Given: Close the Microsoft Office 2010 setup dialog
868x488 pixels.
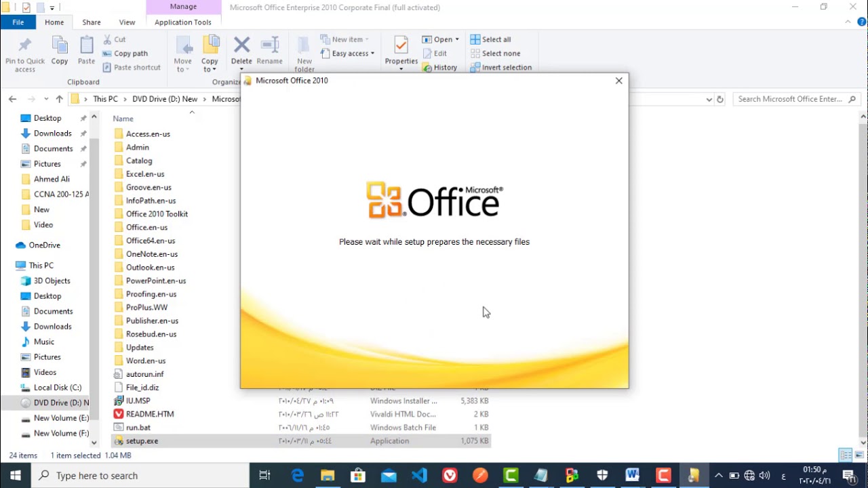Looking at the screenshot, I should click(618, 81).
